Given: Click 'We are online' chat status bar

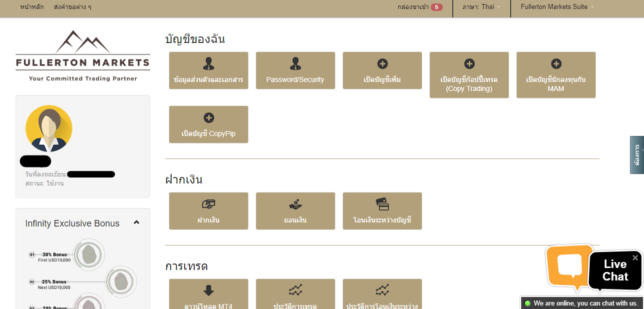Looking at the screenshot, I should (582, 303).
